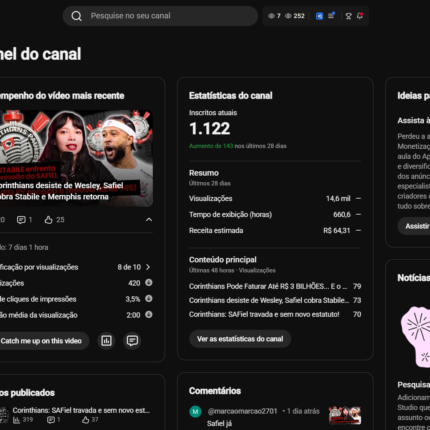Open the notification bell with red badge
This screenshot has height=430, width=430.
(x=360, y=16)
